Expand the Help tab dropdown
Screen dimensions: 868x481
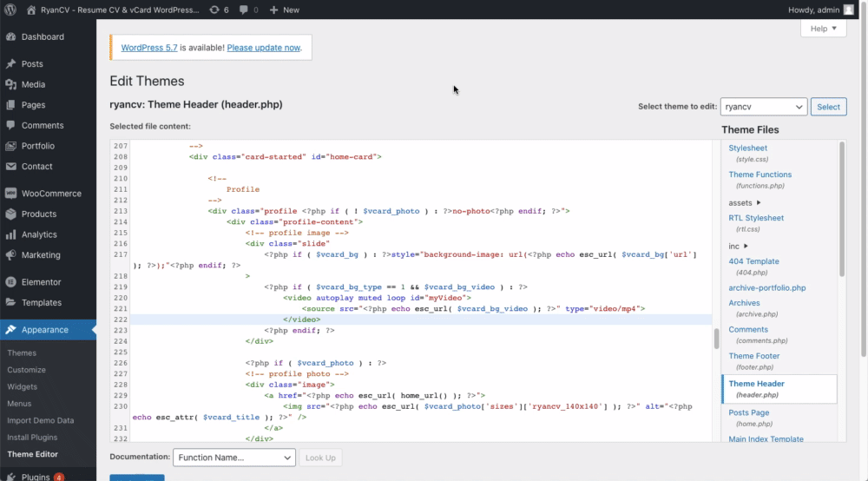823,29
